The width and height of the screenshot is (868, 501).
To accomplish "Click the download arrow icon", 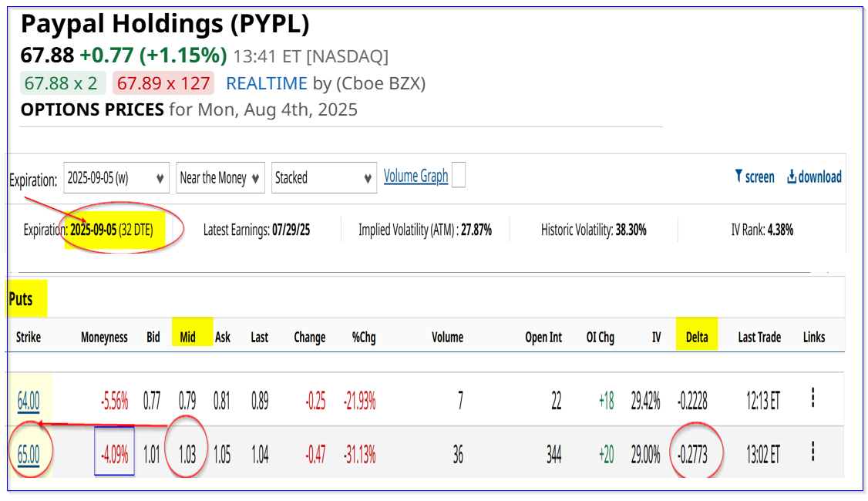I will click(792, 177).
